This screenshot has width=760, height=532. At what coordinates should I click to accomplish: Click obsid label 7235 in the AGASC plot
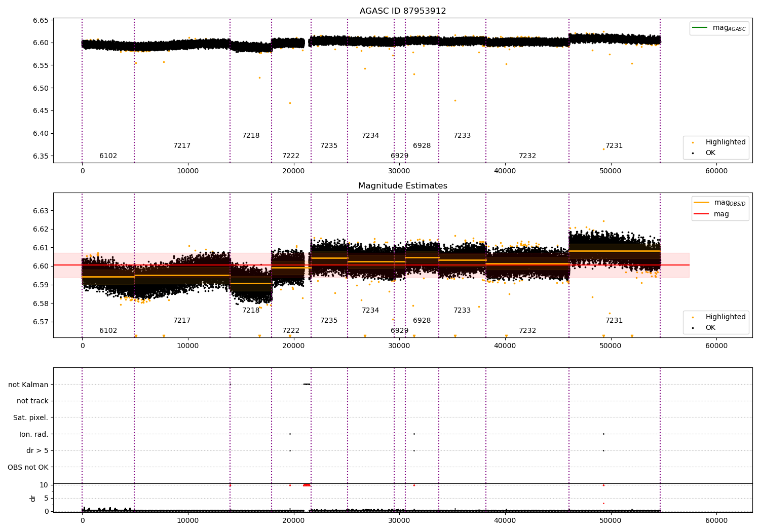[329, 146]
